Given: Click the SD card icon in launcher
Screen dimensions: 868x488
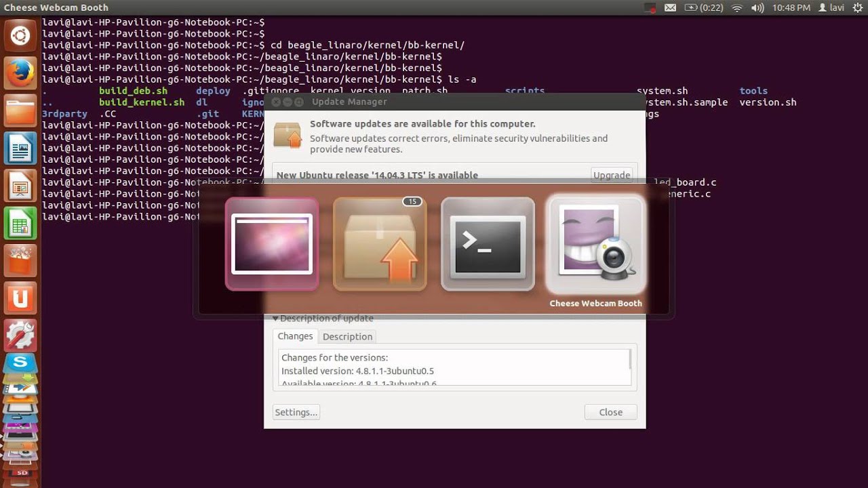Looking at the screenshot, I should tap(20, 472).
